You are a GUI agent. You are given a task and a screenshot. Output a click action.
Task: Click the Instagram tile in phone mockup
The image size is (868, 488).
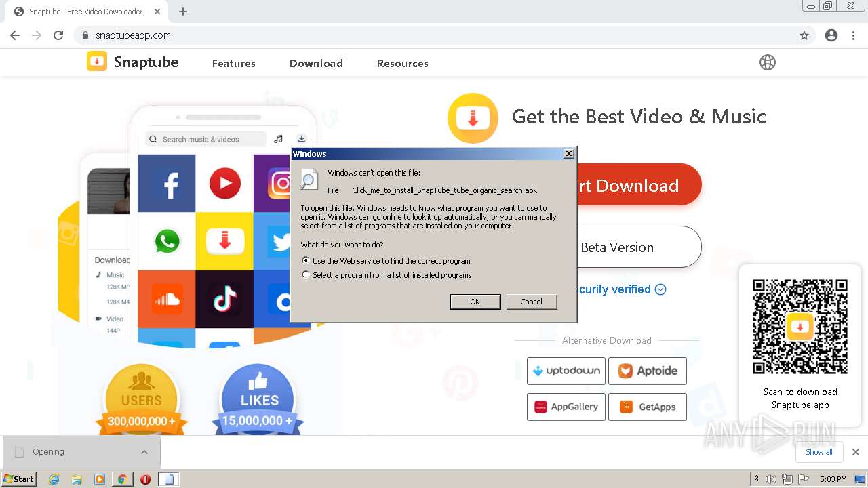273,184
